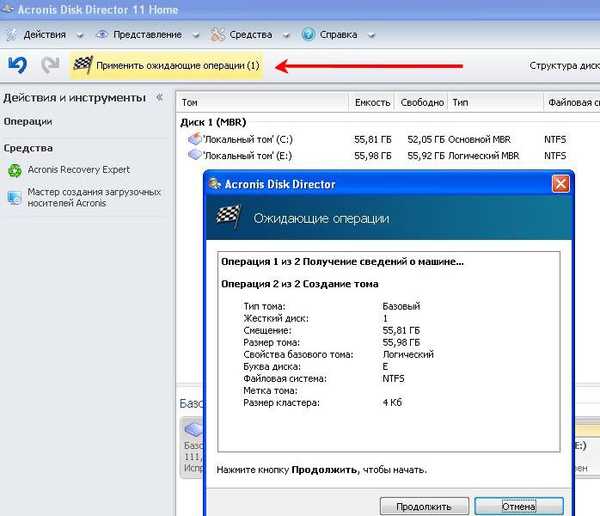
Task: Select the Диск 1 (MBR) group row
Action: (x=213, y=122)
